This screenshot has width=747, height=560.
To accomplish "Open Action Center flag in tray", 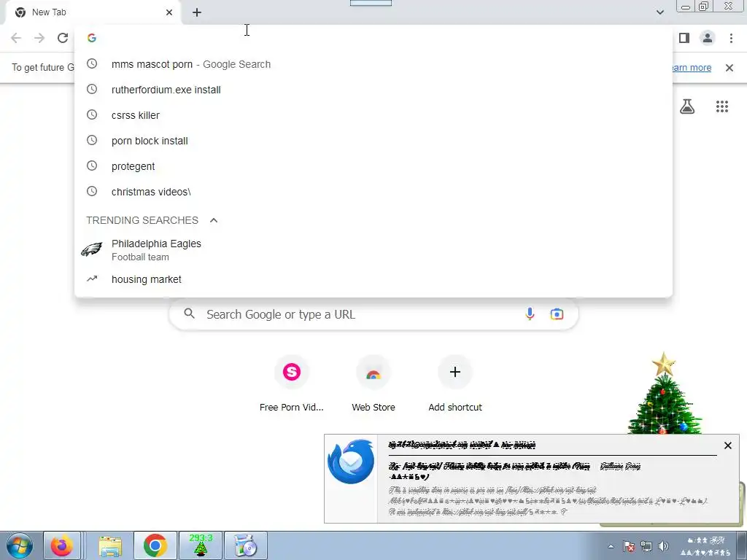I will pos(628,546).
